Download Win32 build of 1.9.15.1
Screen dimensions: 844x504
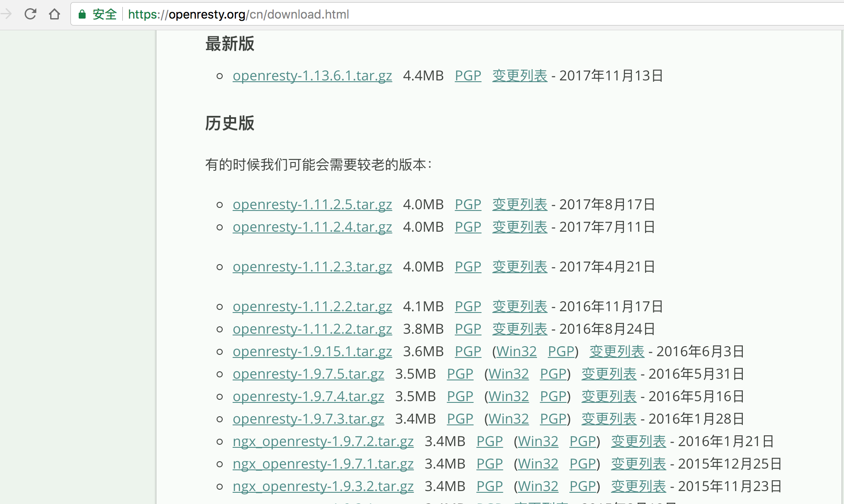(516, 351)
